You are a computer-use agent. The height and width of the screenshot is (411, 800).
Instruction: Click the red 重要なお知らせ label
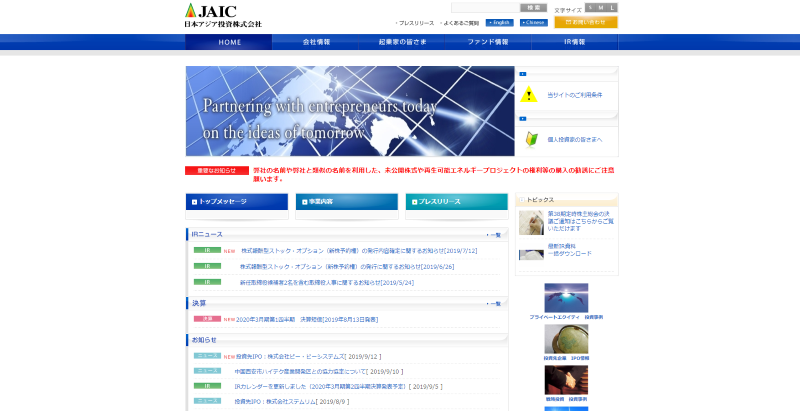(217, 170)
